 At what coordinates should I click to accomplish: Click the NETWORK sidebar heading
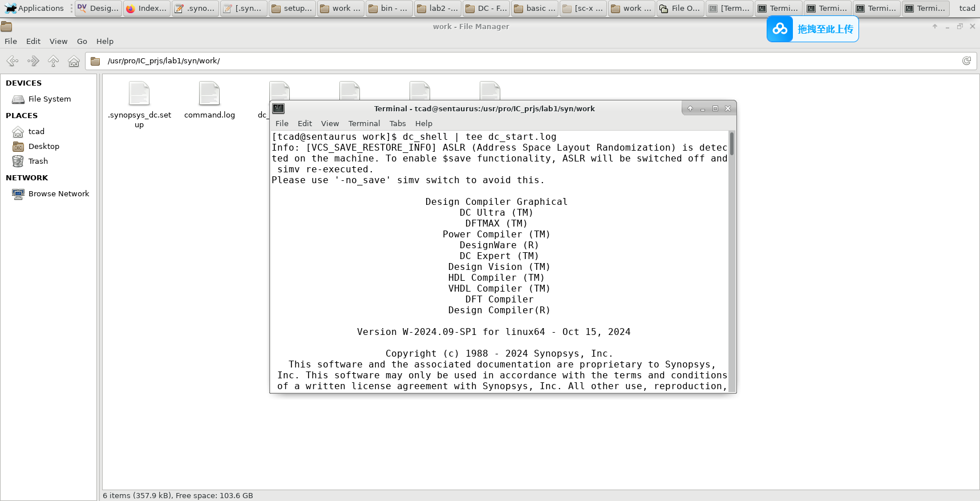pyautogui.click(x=27, y=177)
